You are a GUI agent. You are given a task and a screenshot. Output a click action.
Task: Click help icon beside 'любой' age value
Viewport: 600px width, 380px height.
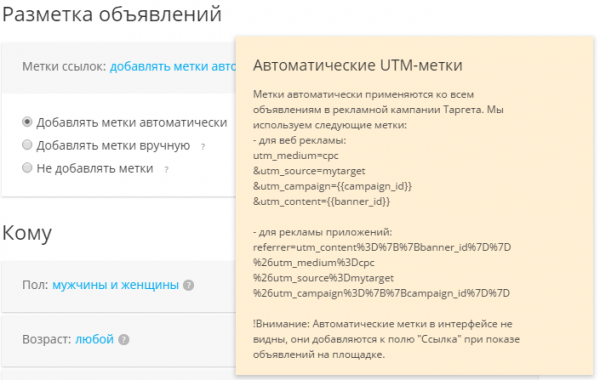point(124,339)
